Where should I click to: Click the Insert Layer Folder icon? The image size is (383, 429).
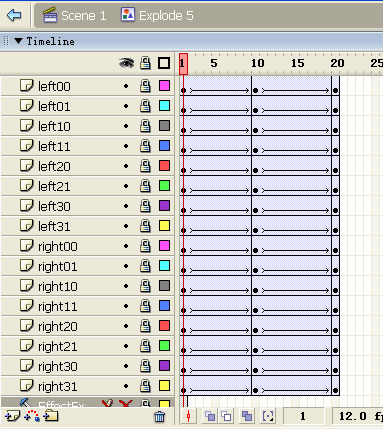tap(51, 416)
